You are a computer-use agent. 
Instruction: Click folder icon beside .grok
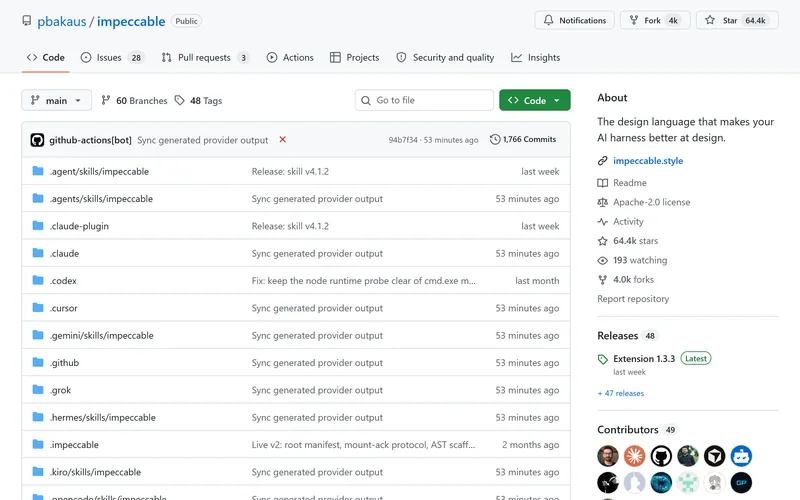pos(38,390)
